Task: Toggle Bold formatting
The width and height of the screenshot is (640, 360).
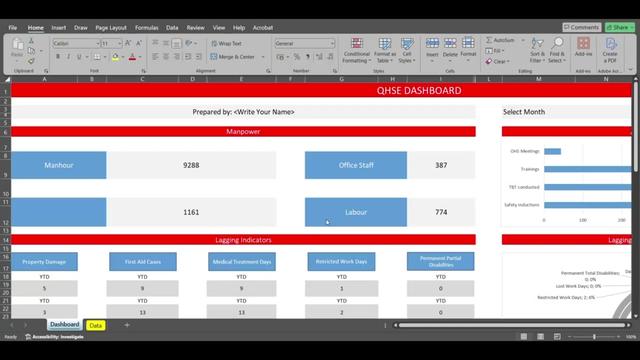Action: (x=58, y=57)
